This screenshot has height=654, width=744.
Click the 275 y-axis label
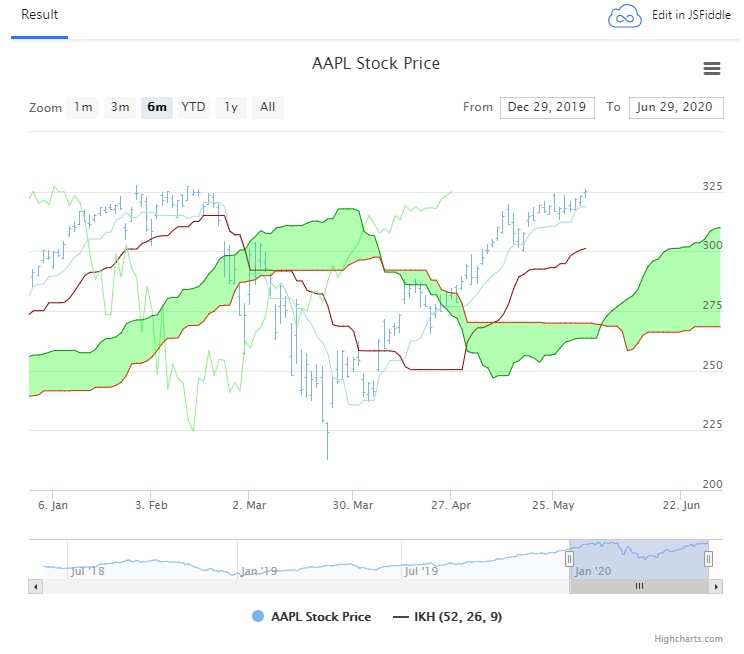712,305
